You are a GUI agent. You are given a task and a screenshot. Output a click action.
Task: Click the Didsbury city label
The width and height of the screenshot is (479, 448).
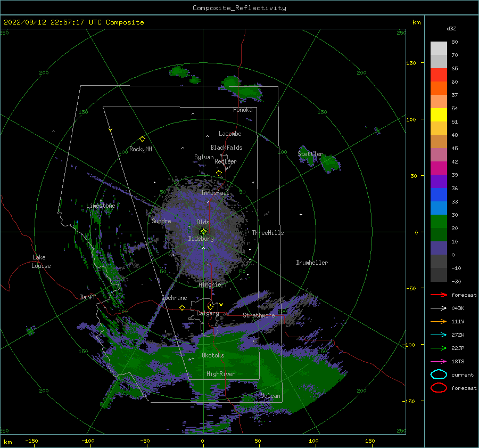[201, 239]
